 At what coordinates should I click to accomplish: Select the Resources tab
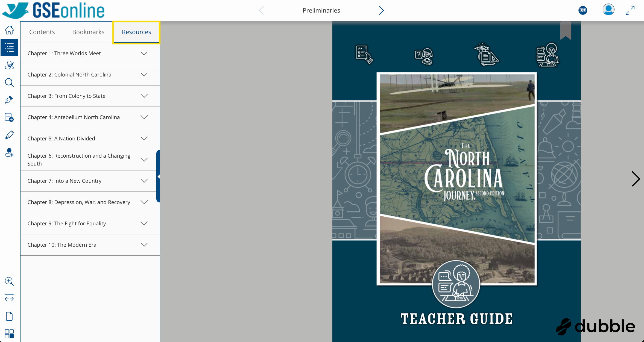coord(136,32)
